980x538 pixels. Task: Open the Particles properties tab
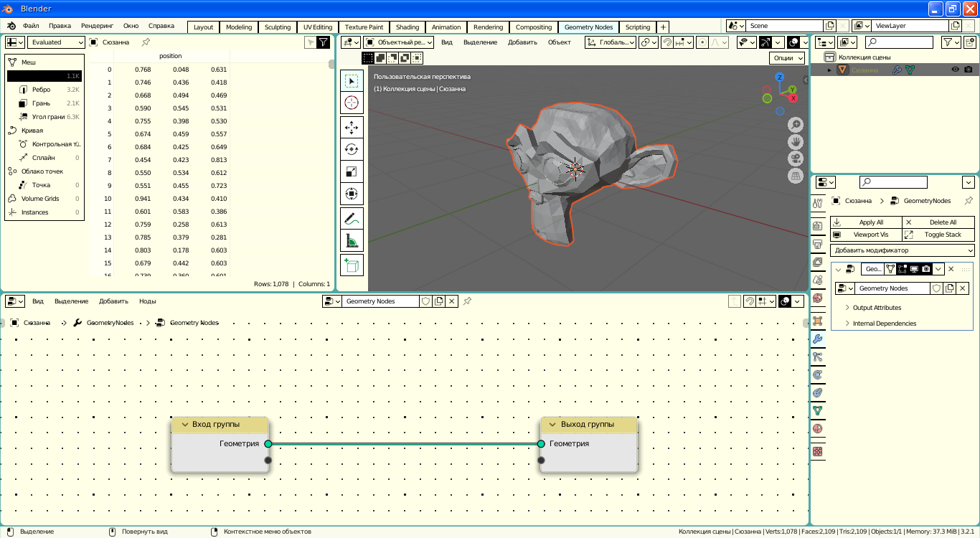(818, 357)
